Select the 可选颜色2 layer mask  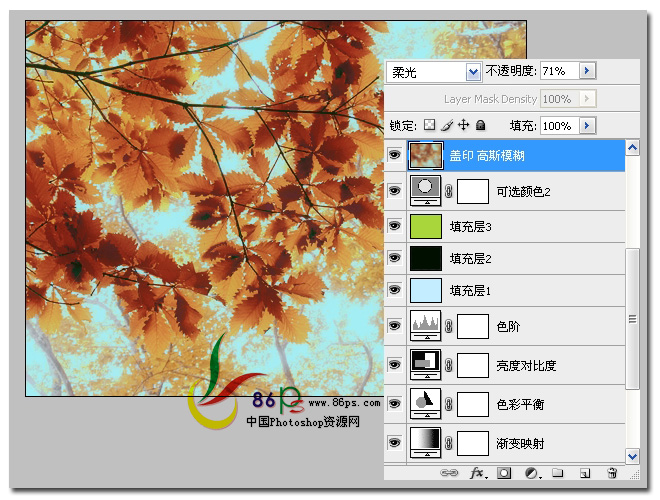[473, 191]
